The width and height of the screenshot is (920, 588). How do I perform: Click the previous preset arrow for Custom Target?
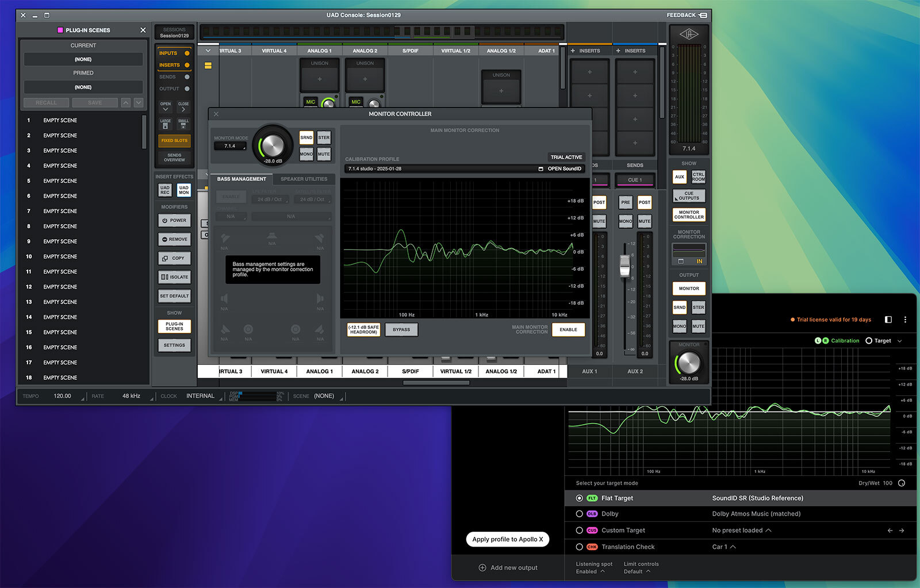click(890, 531)
